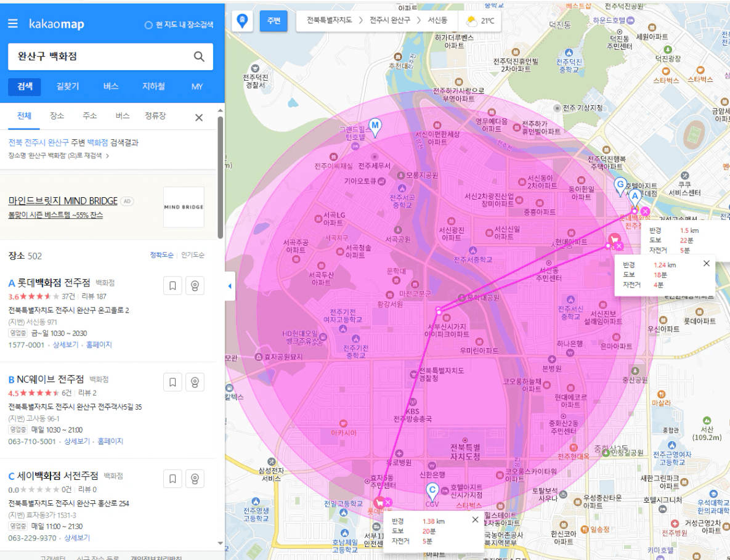Select the 버스 top navigation tab
The width and height of the screenshot is (730, 560).
tap(111, 87)
